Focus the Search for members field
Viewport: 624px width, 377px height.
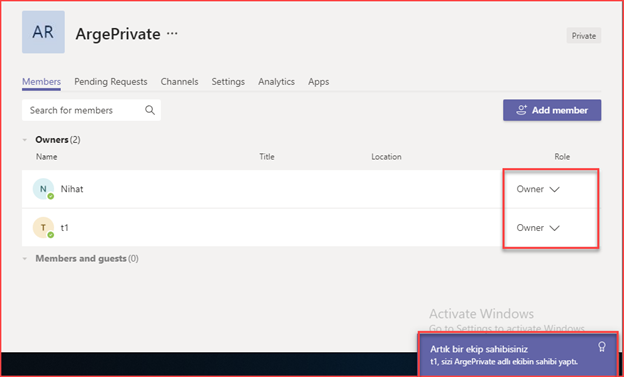tap(91, 110)
